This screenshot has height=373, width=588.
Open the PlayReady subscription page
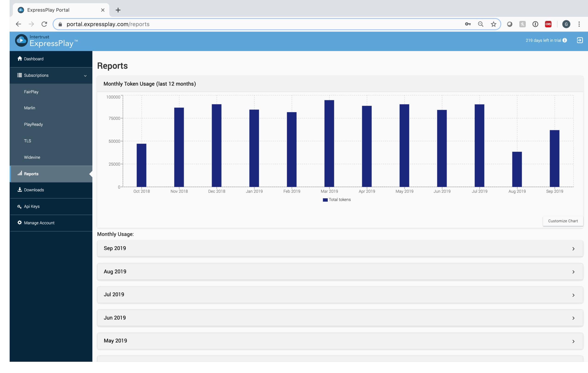coord(34,124)
